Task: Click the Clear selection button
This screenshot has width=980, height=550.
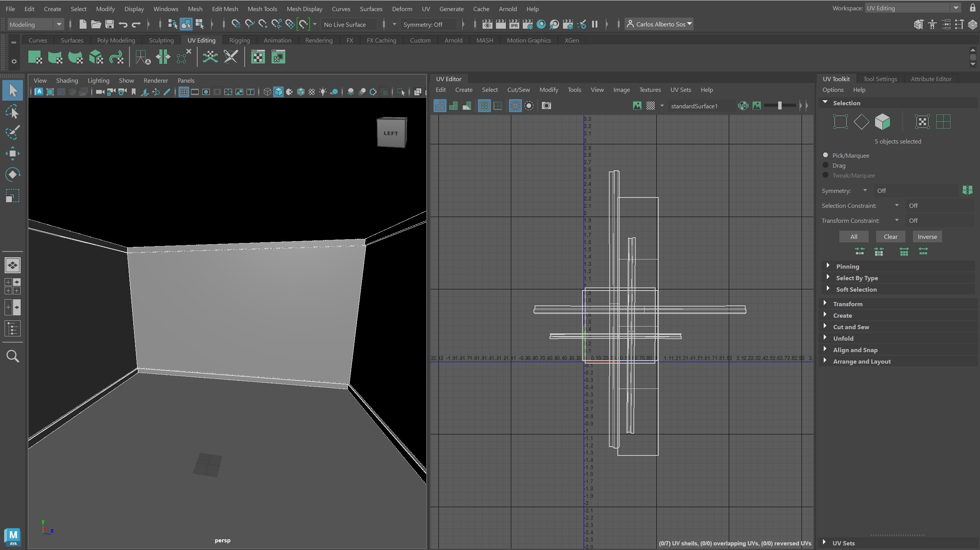Action: (x=890, y=237)
